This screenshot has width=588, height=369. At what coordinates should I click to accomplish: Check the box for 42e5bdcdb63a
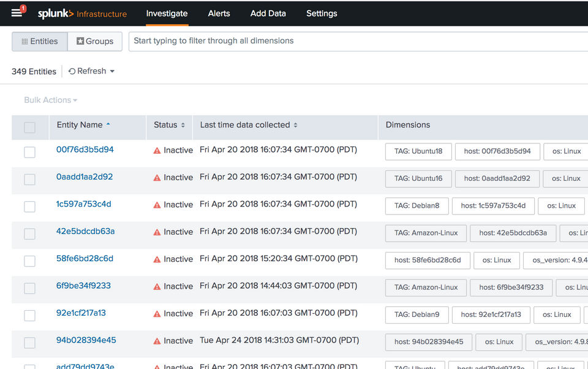click(x=29, y=234)
